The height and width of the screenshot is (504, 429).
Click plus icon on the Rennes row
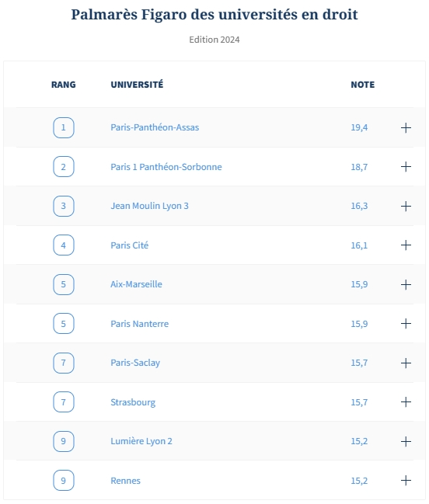(x=406, y=480)
